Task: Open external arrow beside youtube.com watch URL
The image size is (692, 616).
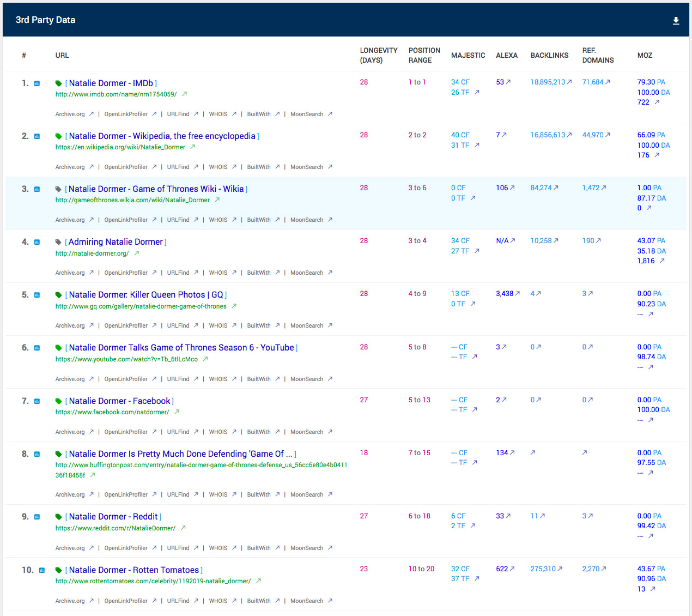Action: pyautogui.click(x=205, y=359)
